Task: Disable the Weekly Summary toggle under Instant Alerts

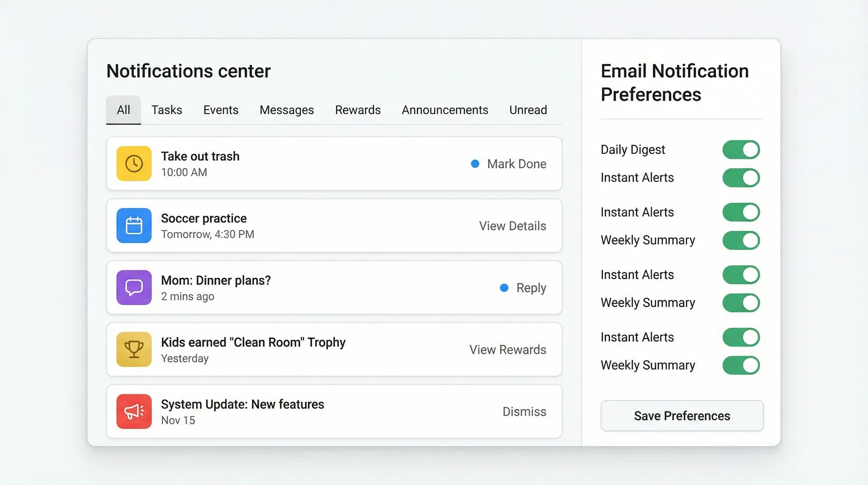Action: point(741,240)
